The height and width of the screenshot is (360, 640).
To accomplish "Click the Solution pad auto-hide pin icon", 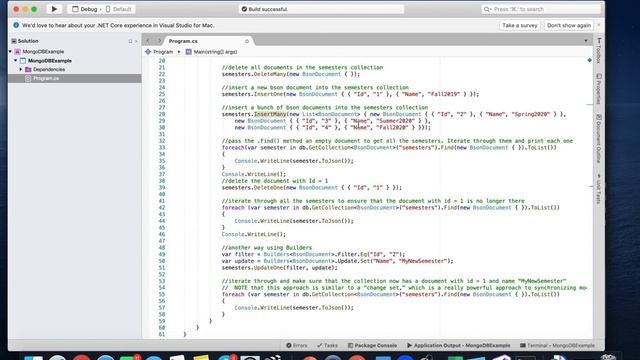I will (130, 41).
